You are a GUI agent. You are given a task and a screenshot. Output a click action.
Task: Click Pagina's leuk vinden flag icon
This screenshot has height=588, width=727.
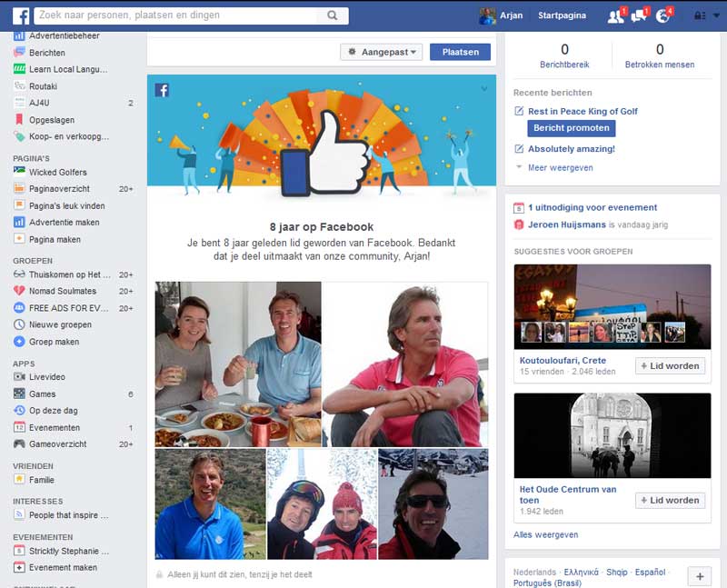tap(19, 205)
